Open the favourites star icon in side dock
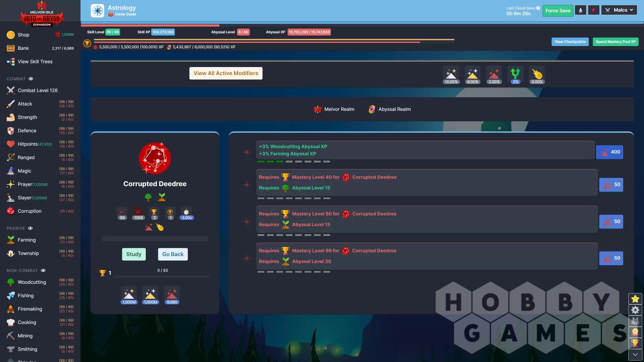The width and height of the screenshot is (644, 362). coord(635,299)
